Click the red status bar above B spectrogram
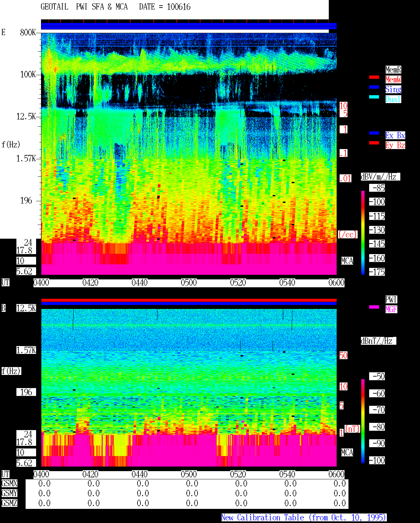420x523 pixels. pos(189,300)
